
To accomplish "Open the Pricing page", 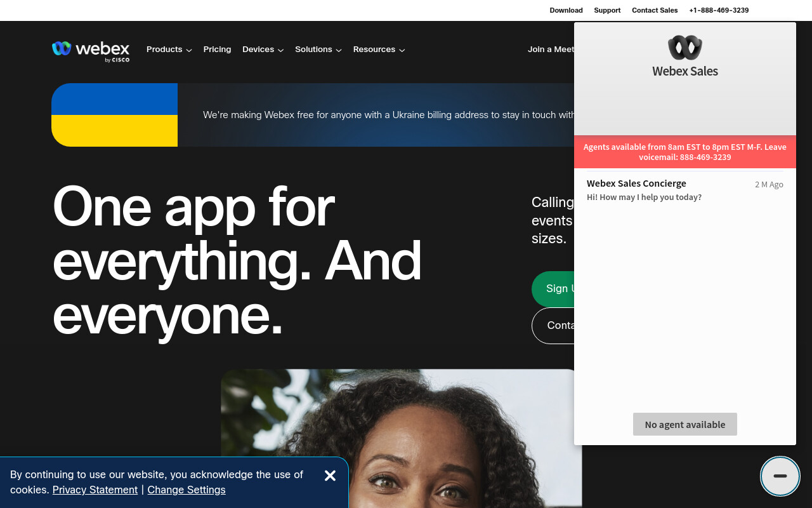I will tap(217, 50).
